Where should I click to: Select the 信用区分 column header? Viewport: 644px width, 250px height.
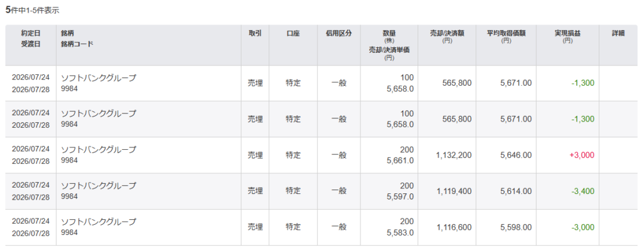338,34
